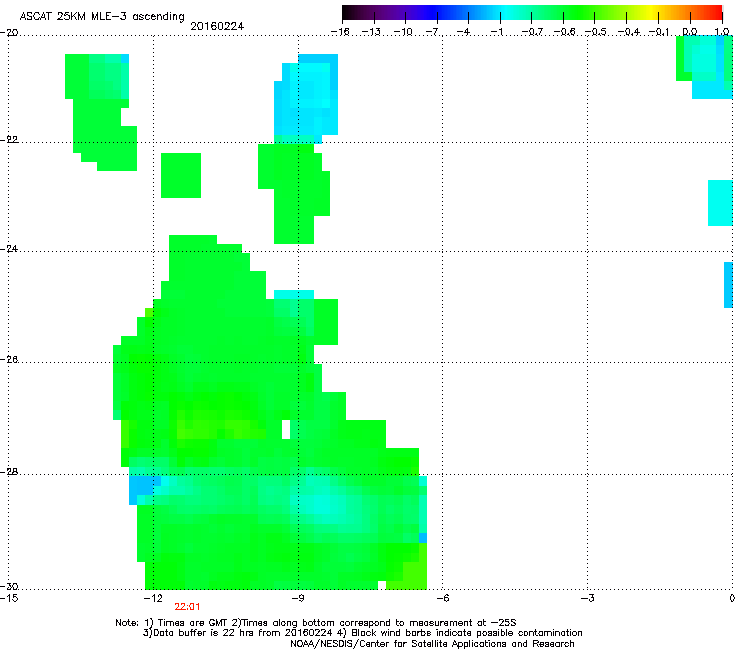Select the -7 label on the color scale
The image size is (740, 650).
click(x=434, y=32)
